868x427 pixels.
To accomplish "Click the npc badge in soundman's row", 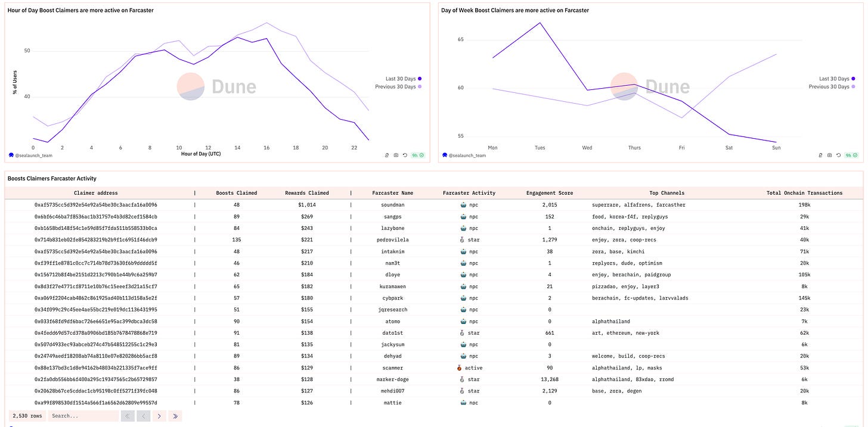I will [470, 205].
